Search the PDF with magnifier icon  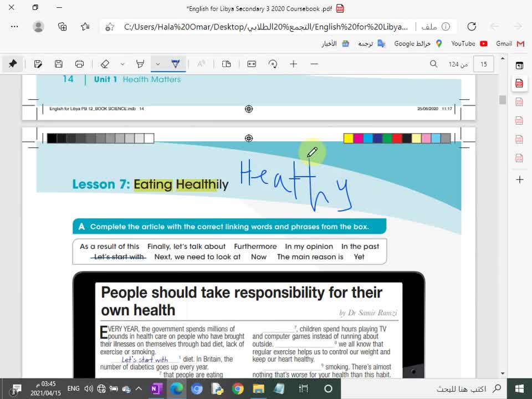point(434,64)
